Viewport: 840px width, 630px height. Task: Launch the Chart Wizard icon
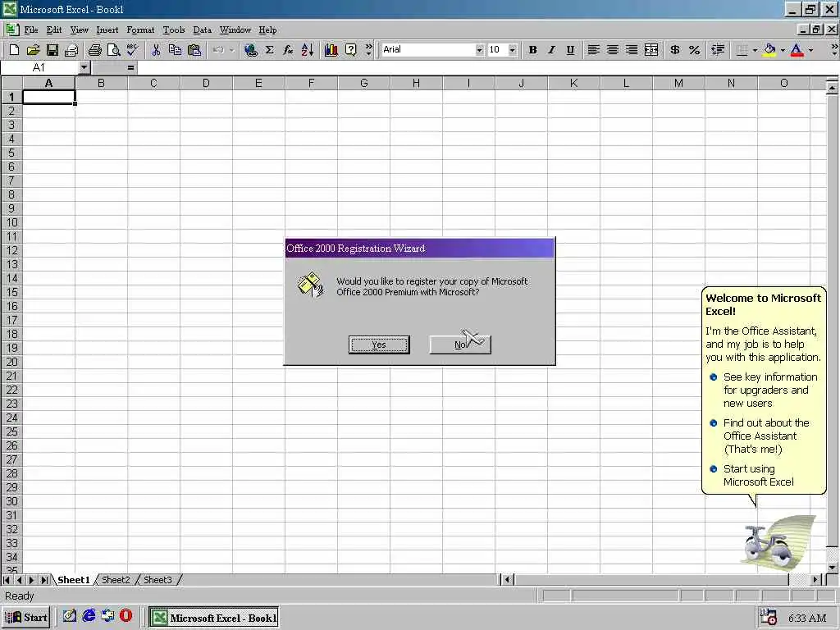tap(331, 50)
